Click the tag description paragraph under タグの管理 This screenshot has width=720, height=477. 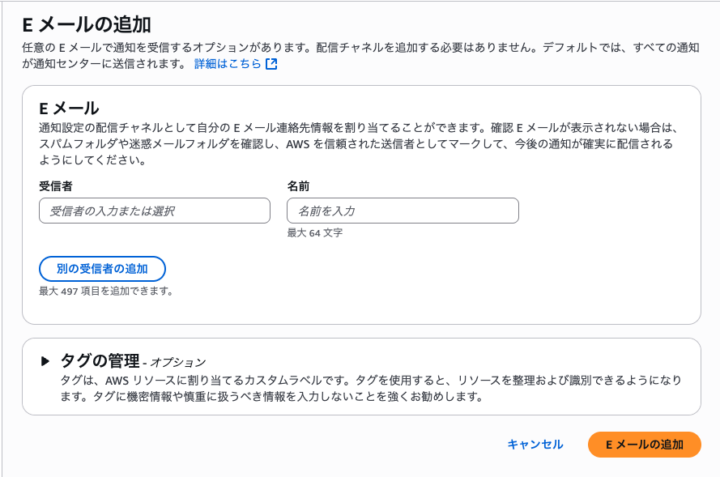[371, 388]
